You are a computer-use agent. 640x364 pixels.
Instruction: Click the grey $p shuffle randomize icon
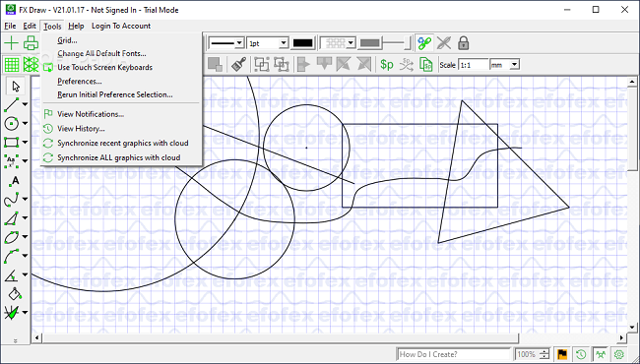pos(407,64)
